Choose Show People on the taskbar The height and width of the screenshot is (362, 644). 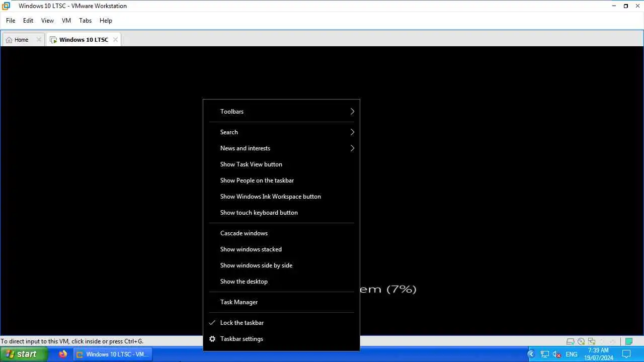click(x=281, y=180)
